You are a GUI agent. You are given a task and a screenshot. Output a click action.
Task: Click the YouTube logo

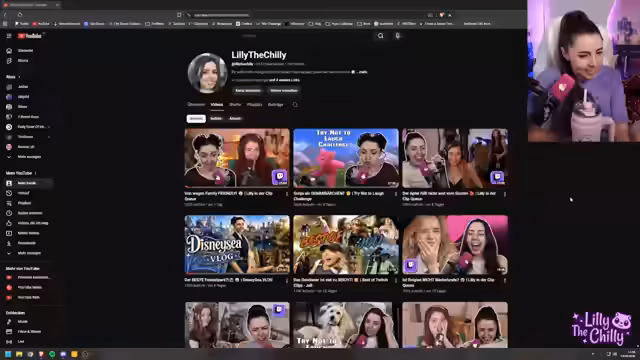(30, 36)
